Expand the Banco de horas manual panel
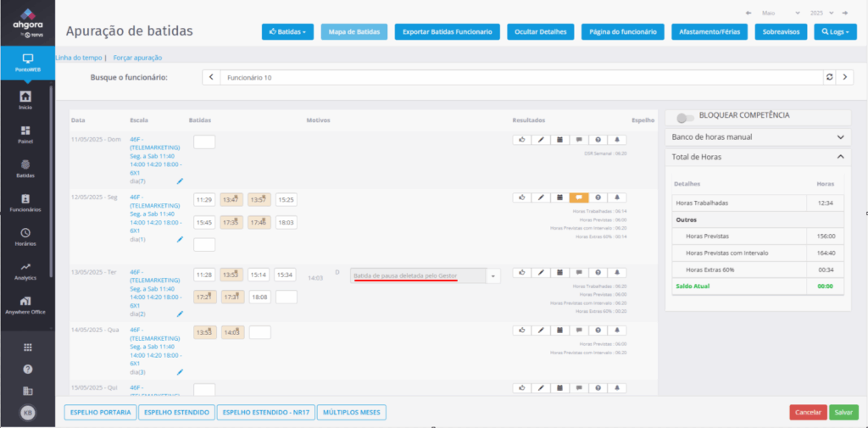Image resolution: width=868 pixels, height=428 pixels. [840, 136]
